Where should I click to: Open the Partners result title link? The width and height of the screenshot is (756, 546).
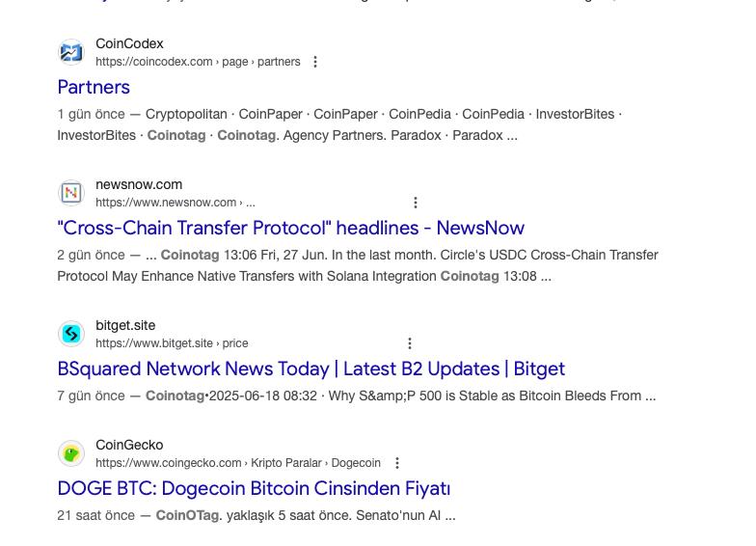click(x=94, y=87)
